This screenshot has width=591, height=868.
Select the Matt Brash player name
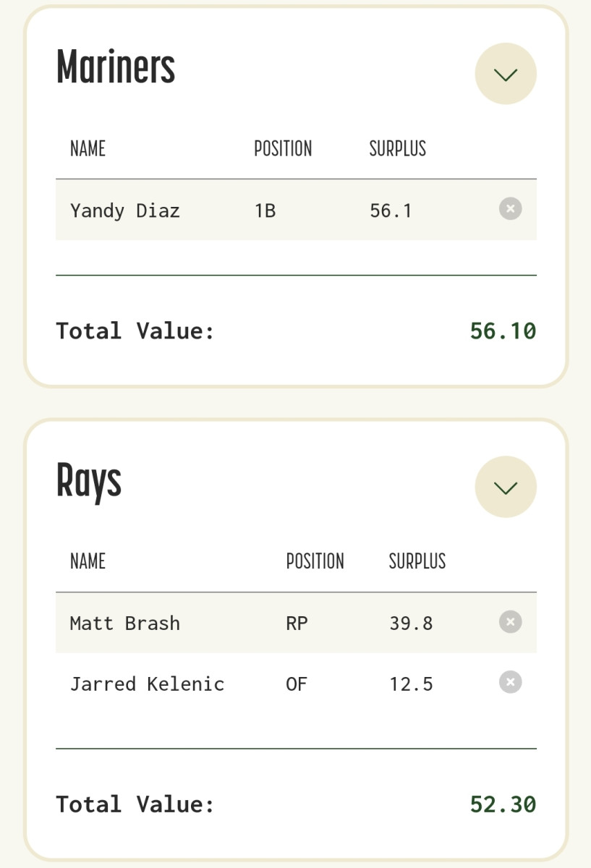click(125, 623)
